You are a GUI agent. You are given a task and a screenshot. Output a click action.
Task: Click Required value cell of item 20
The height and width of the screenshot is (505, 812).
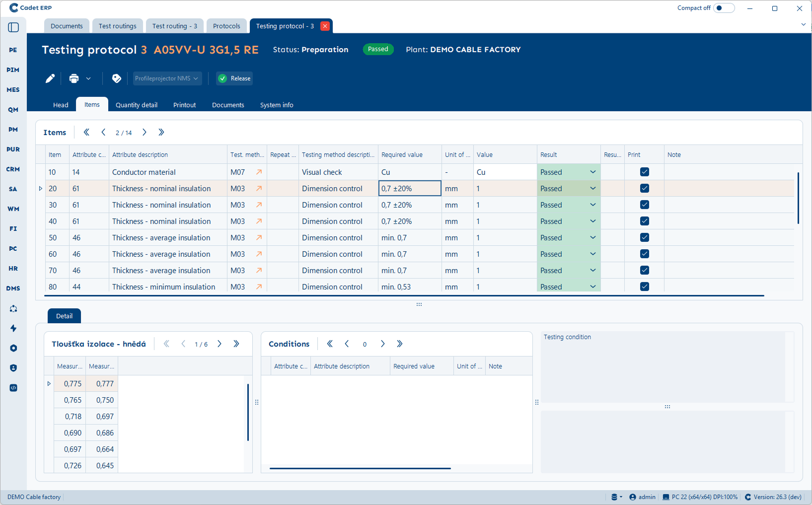click(x=410, y=189)
